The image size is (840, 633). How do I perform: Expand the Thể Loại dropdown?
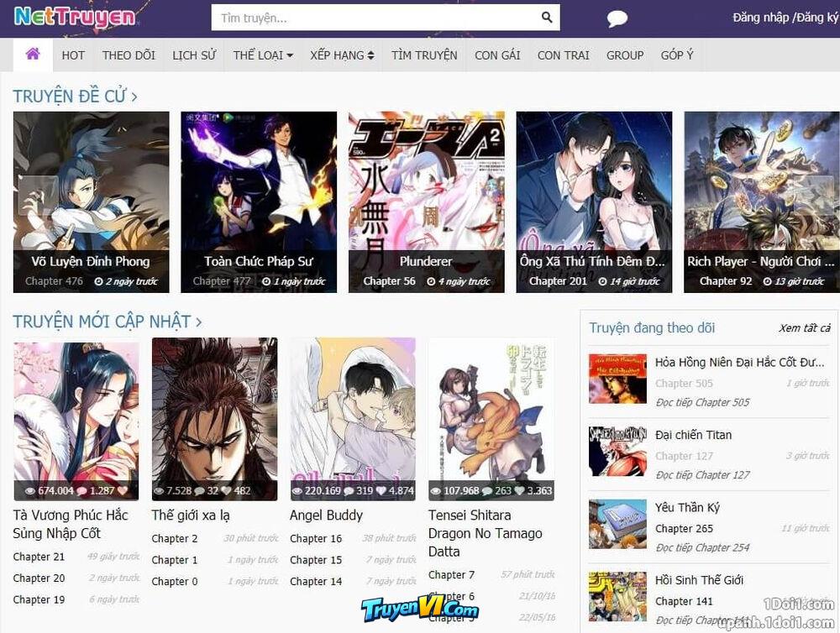click(x=263, y=55)
